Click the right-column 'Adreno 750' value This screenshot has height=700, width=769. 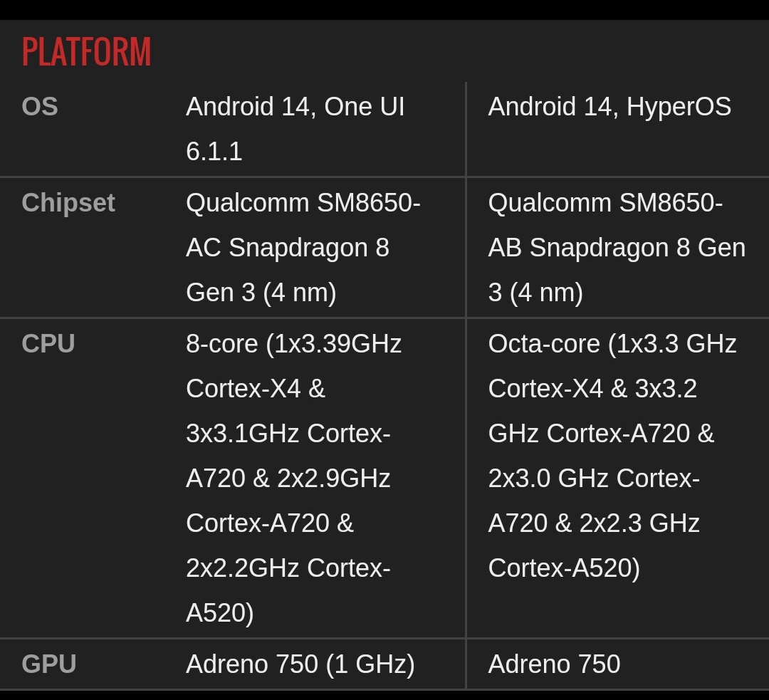(x=554, y=664)
